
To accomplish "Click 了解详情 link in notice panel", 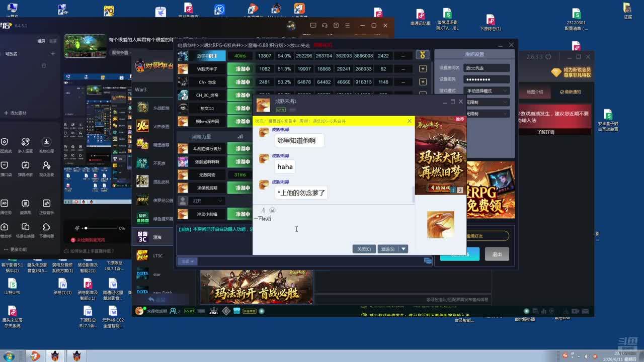I will tap(545, 132).
